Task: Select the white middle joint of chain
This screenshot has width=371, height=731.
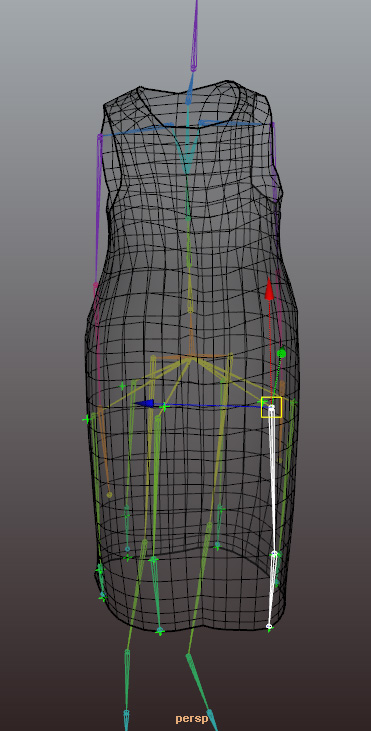Action: point(274,554)
